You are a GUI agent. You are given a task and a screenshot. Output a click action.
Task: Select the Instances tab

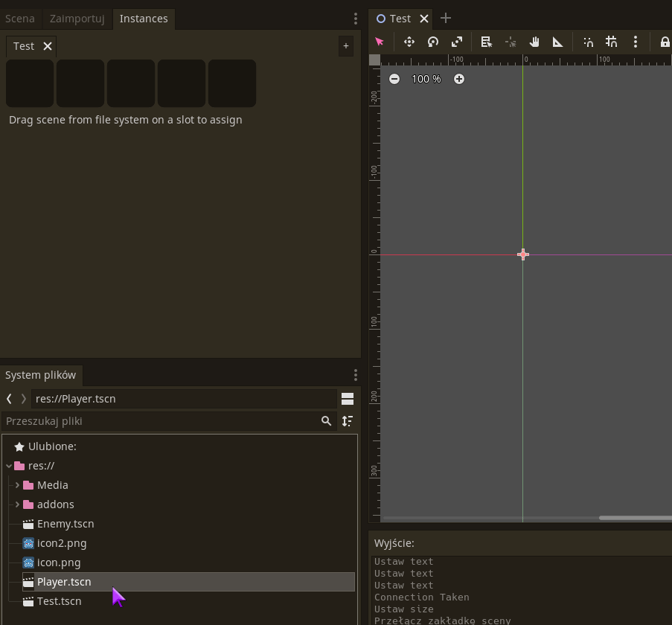(x=144, y=19)
